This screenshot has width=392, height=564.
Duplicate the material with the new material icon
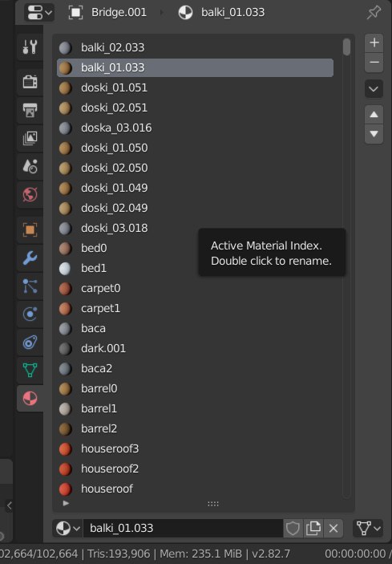pos(313,528)
